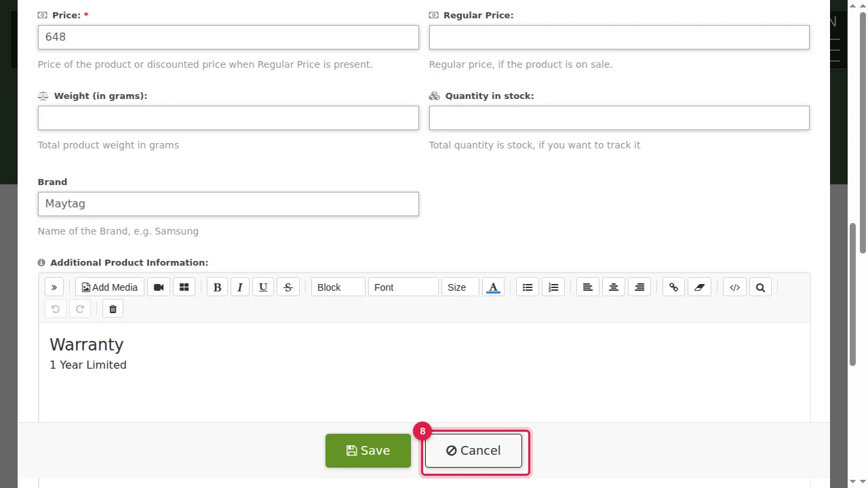Open the text color picker

coord(494,287)
